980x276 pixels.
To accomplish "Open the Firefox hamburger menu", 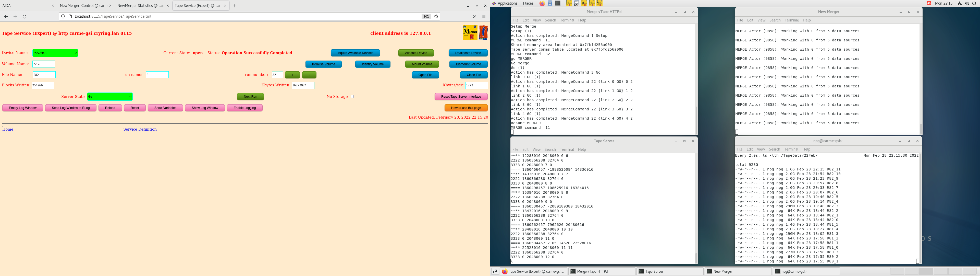I will pos(484,16).
